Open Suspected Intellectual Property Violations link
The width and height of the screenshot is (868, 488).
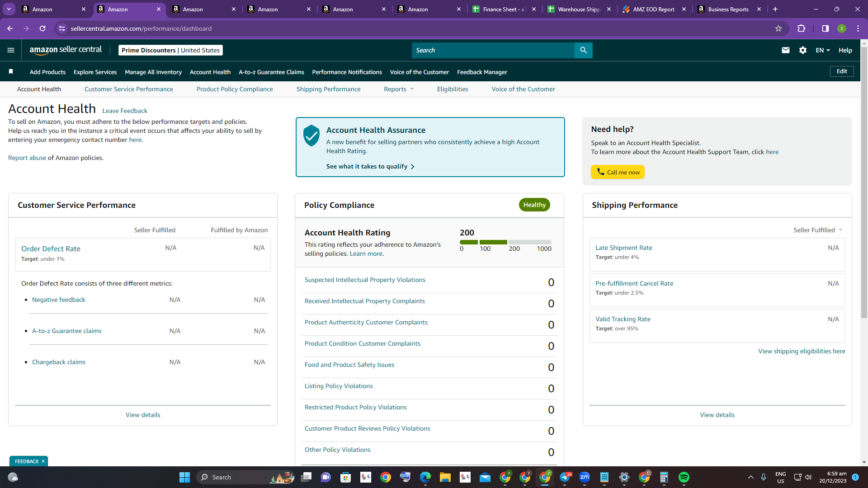pos(365,280)
